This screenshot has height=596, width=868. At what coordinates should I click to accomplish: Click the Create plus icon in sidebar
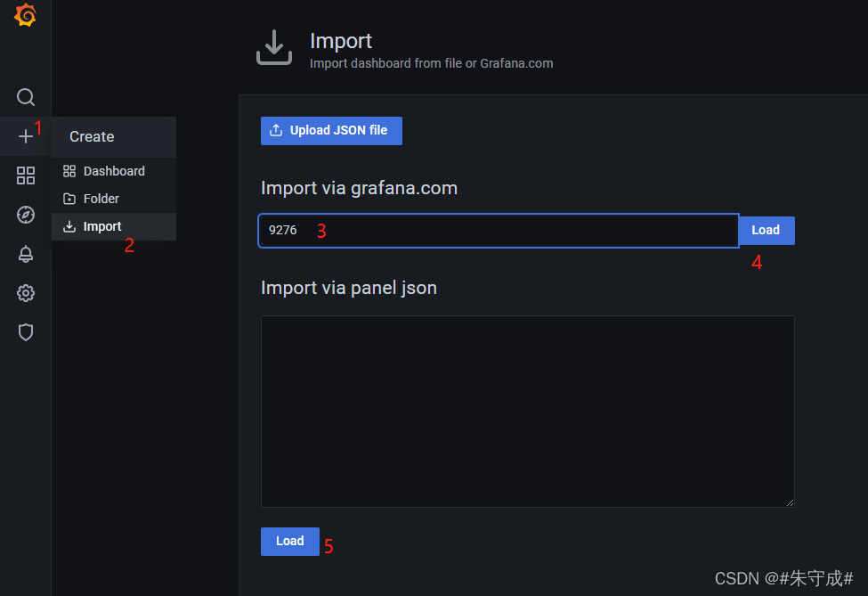[x=26, y=136]
